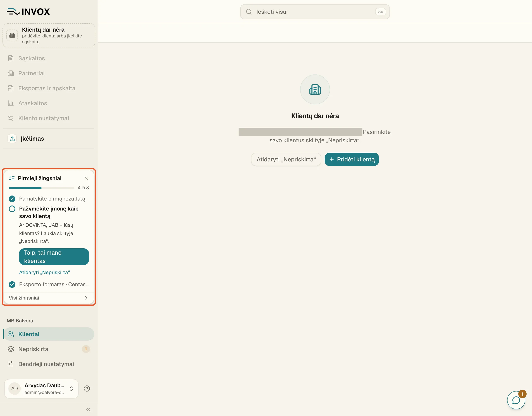Viewport: 532px width, 416px height.
Task: Click the onboarding progress bar
Action: pyautogui.click(x=41, y=188)
